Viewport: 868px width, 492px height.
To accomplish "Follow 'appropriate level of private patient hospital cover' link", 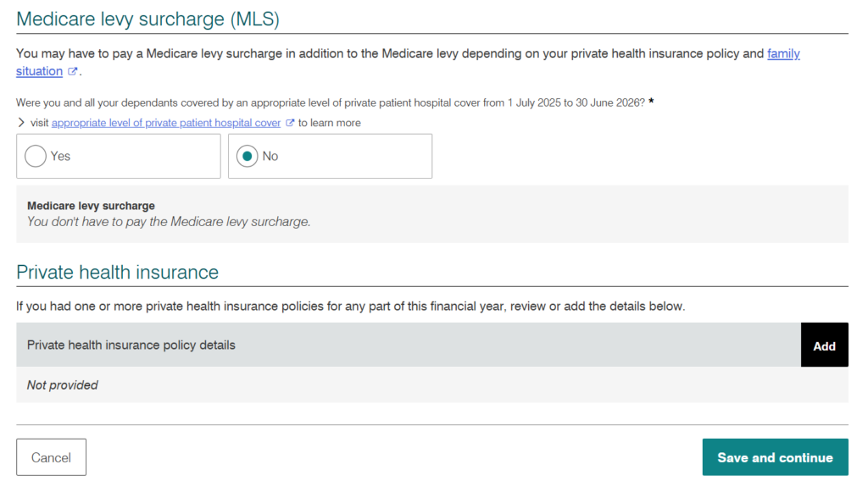I will [x=166, y=123].
